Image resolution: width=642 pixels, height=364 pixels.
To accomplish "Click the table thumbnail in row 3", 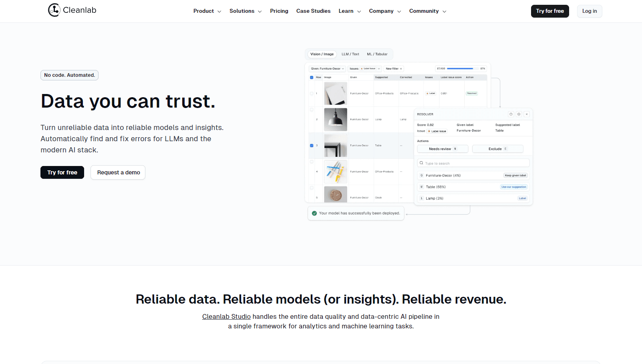I will pyautogui.click(x=336, y=146).
